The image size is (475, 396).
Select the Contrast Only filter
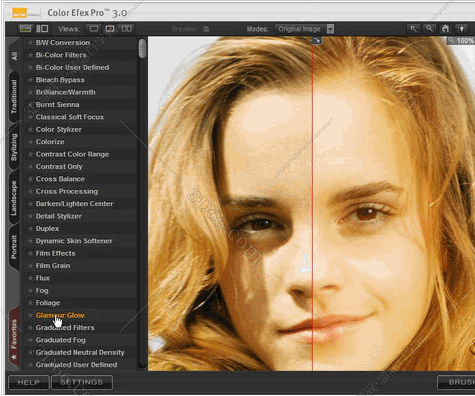[x=80, y=166]
